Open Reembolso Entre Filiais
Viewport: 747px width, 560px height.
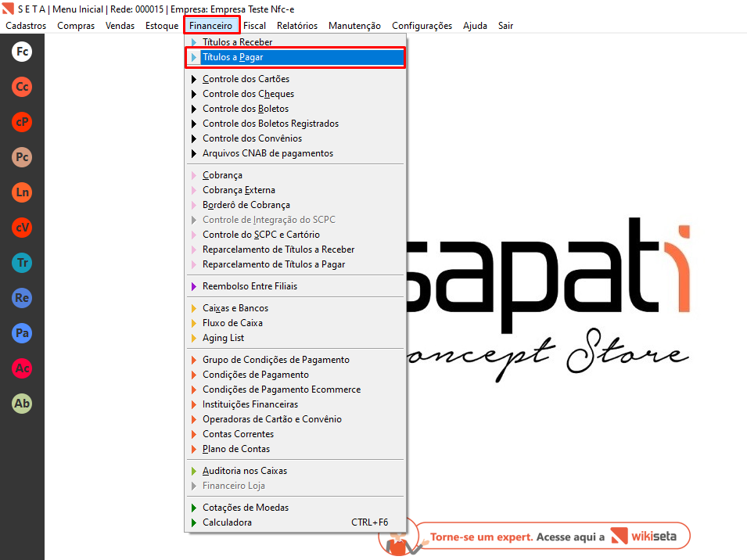tap(296, 286)
